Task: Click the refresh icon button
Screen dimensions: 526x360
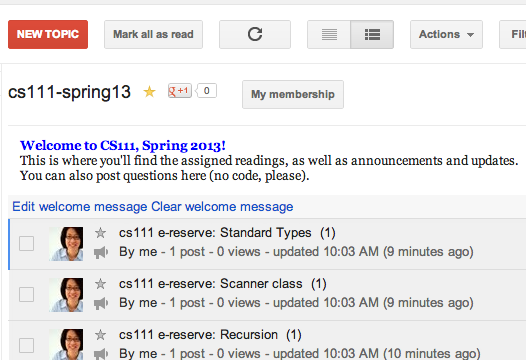Action: point(255,34)
